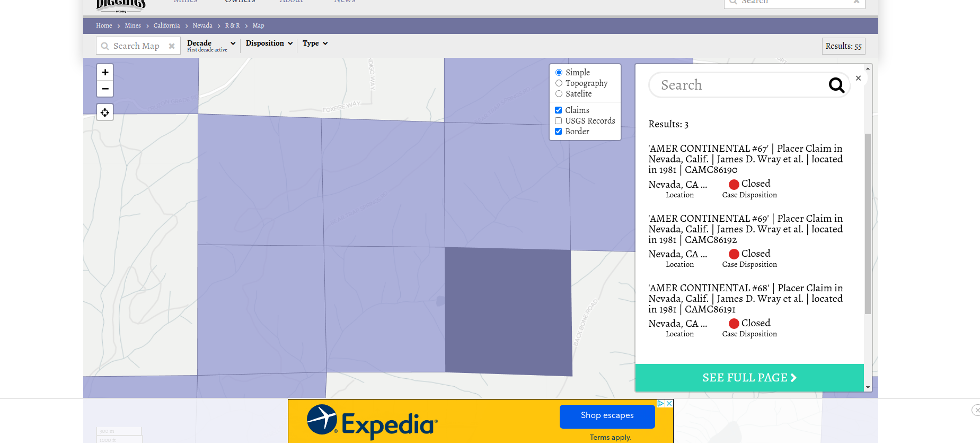The image size is (980, 443).
Task: Enable the USGS Records checkbox
Action: coord(558,121)
